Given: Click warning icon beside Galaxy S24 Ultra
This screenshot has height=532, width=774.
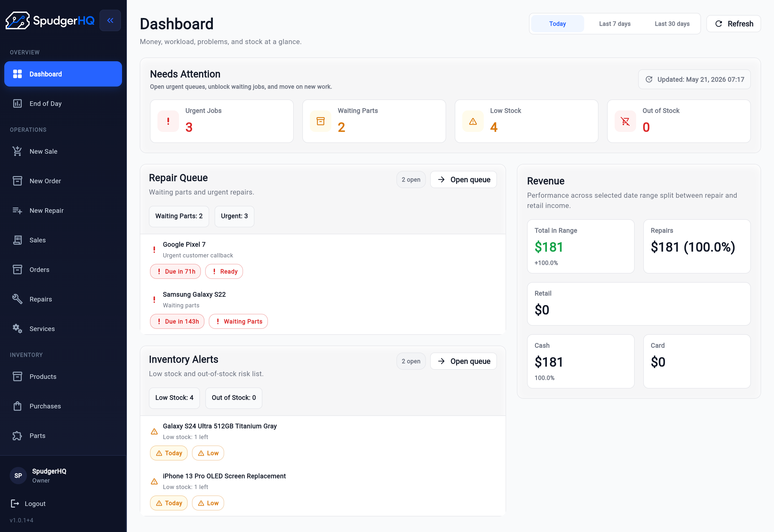Looking at the screenshot, I should click(x=154, y=431).
